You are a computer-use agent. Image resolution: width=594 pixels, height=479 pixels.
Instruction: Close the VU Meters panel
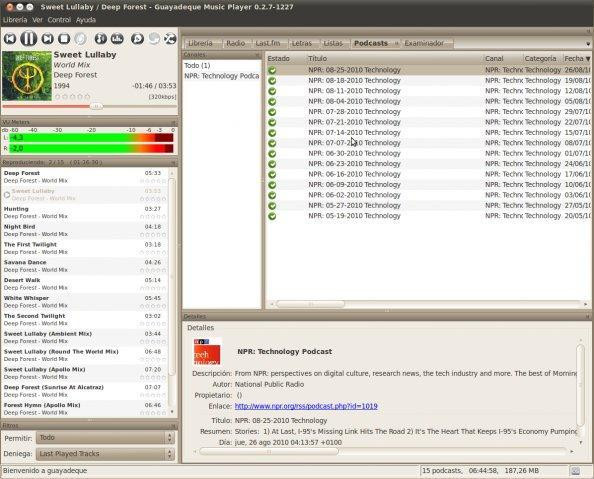coord(174,122)
